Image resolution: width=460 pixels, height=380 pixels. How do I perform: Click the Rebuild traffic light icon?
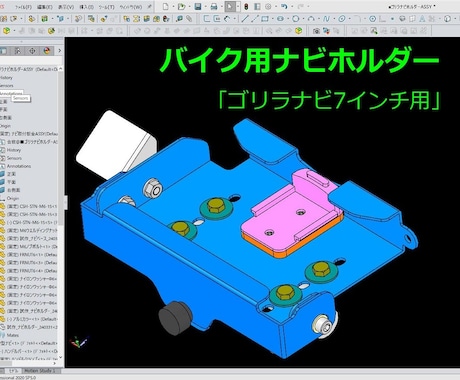[x=246, y=6]
